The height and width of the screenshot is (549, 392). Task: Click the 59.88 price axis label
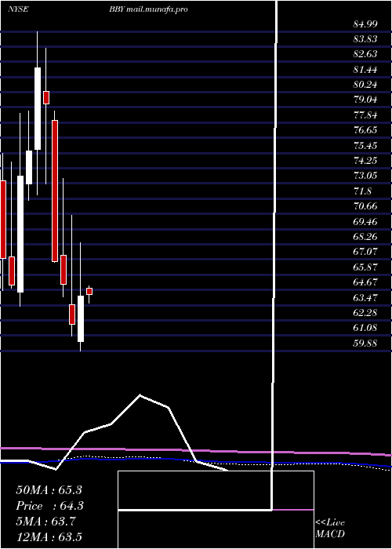[x=365, y=343]
